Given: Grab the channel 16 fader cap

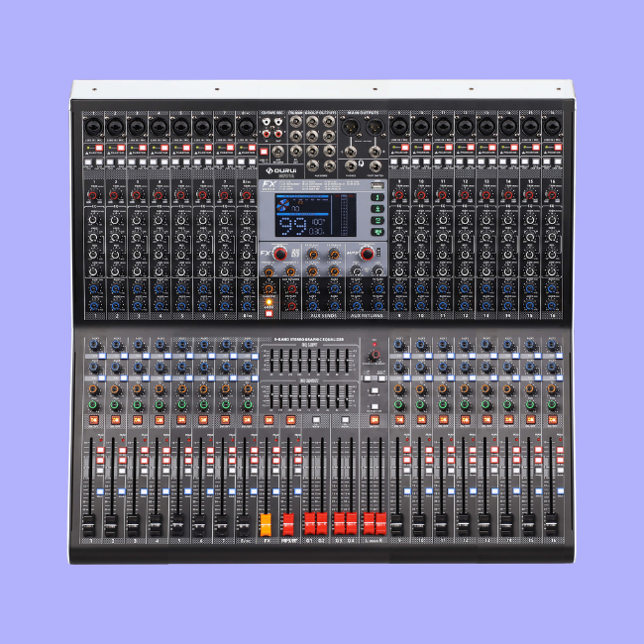Looking at the screenshot, I should pyautogui.click(x=551, y=525).
